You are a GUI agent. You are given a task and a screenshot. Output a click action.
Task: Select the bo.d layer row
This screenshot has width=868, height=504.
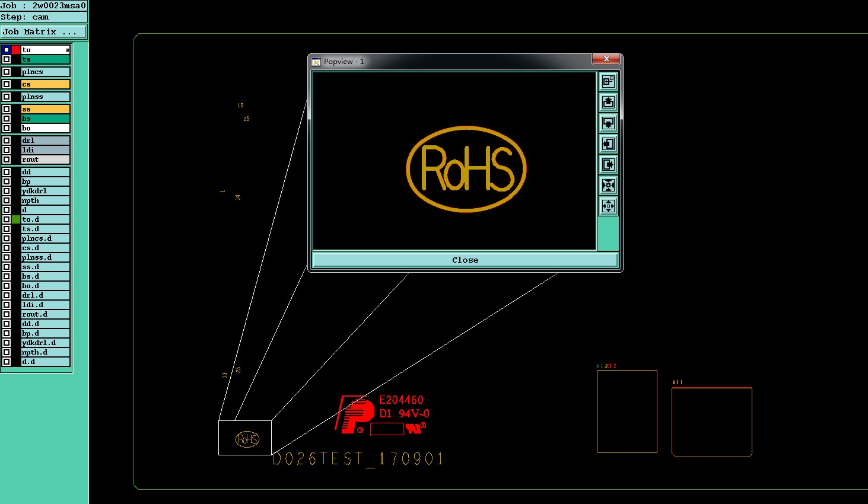(46, 286)
